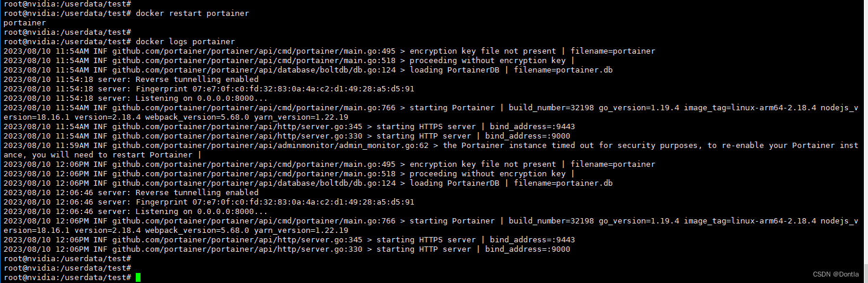Click the 12:06PM 'proceeding without encryption key' line

click(289, 174)
